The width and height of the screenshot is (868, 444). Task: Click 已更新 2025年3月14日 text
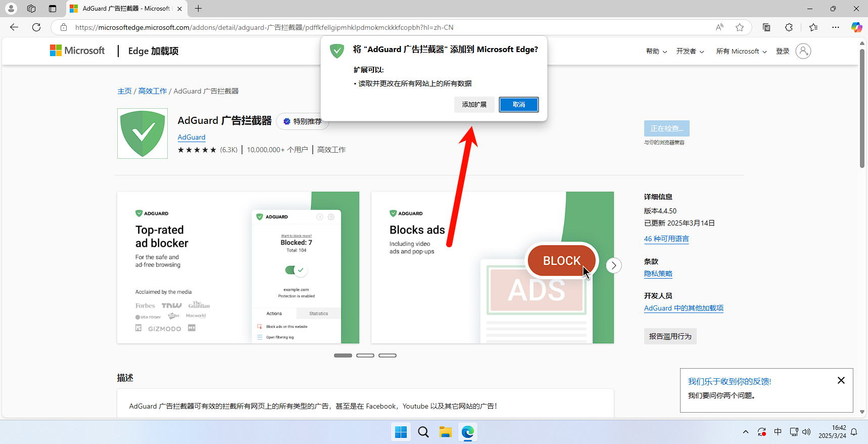tap(680, 223)
